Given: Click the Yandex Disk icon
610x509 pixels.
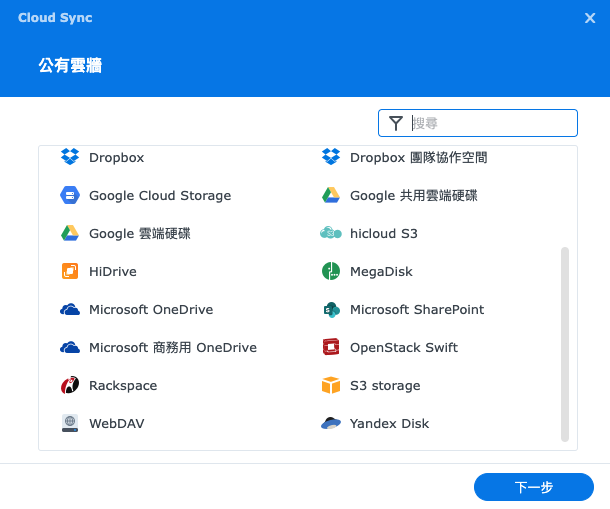Looking at the screenshot, I should pos(331,423).
